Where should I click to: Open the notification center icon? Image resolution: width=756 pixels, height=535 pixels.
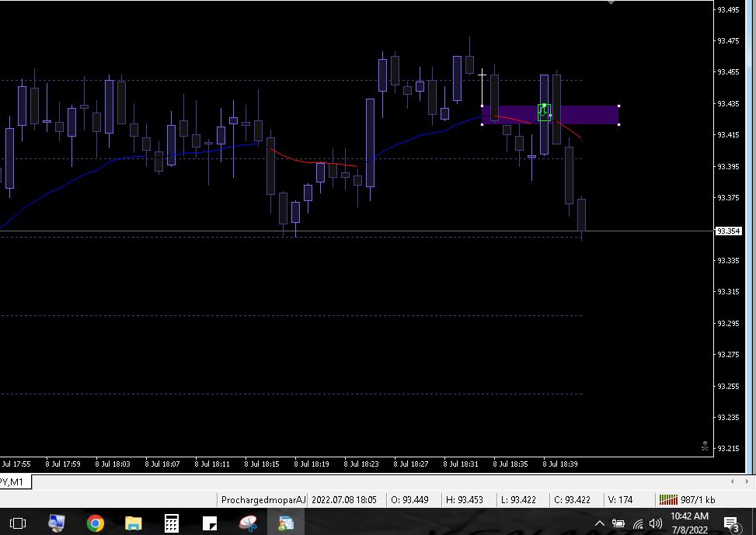730,523
